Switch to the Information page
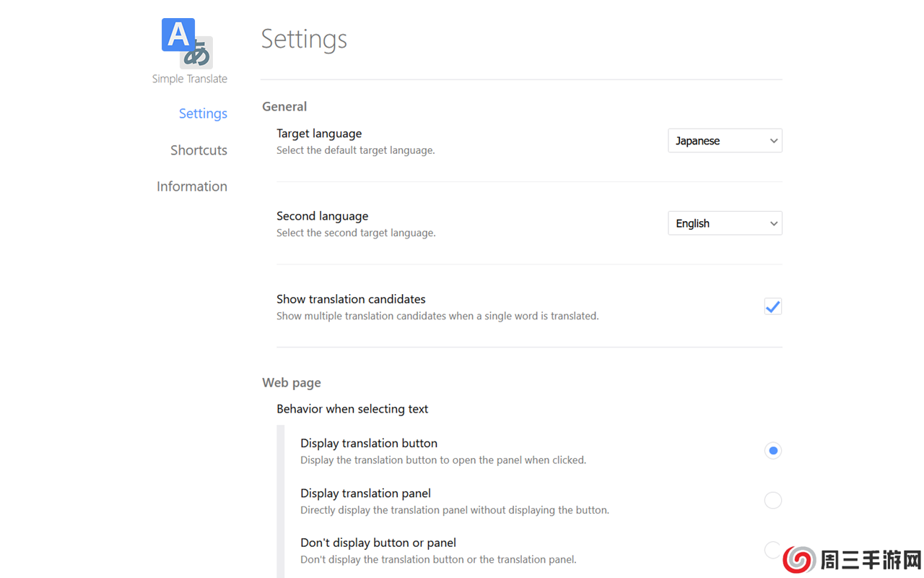Viewport: 924px width, 578px height. (192, 186)
